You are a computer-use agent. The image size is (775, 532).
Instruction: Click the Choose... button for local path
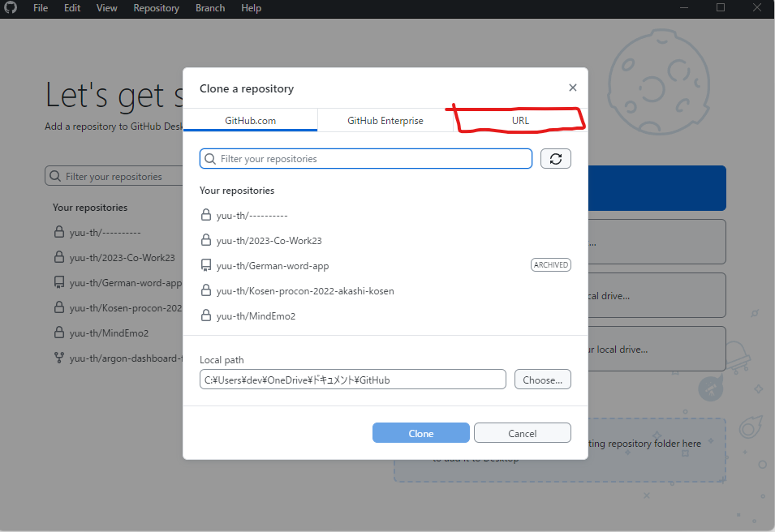pos(542,380)
